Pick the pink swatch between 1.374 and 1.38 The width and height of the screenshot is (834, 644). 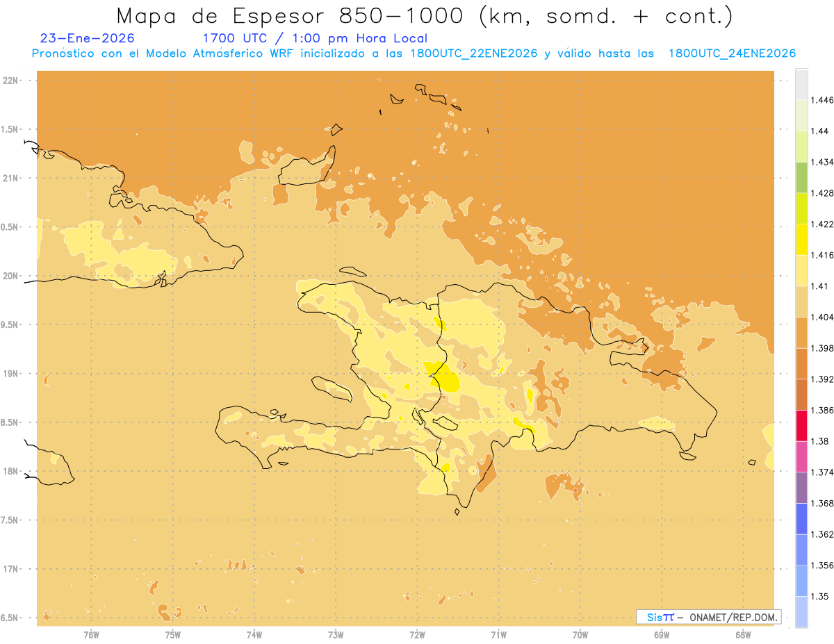point(801,456)
